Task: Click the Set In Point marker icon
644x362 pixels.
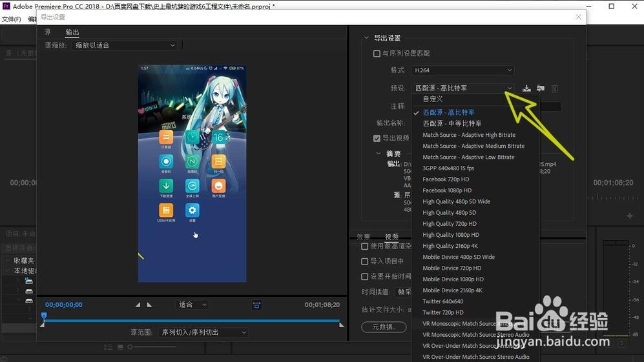Action: (138, 305)
